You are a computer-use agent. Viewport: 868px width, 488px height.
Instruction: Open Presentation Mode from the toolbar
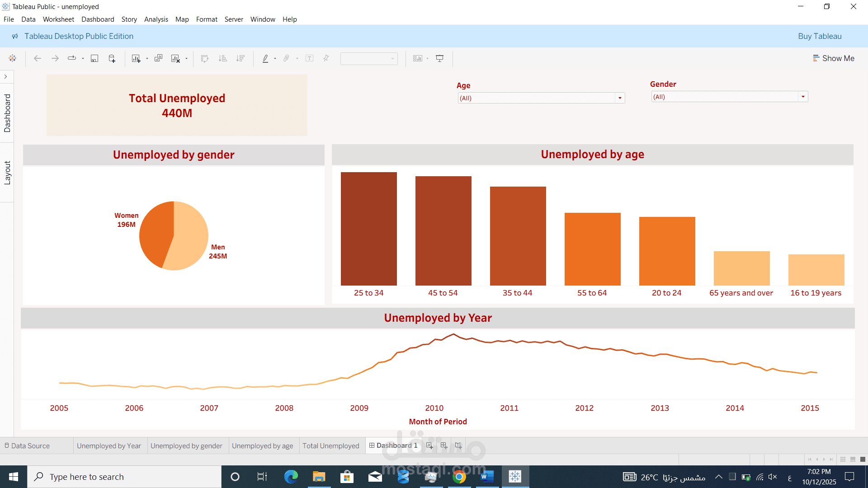click(x=439, y=58)
